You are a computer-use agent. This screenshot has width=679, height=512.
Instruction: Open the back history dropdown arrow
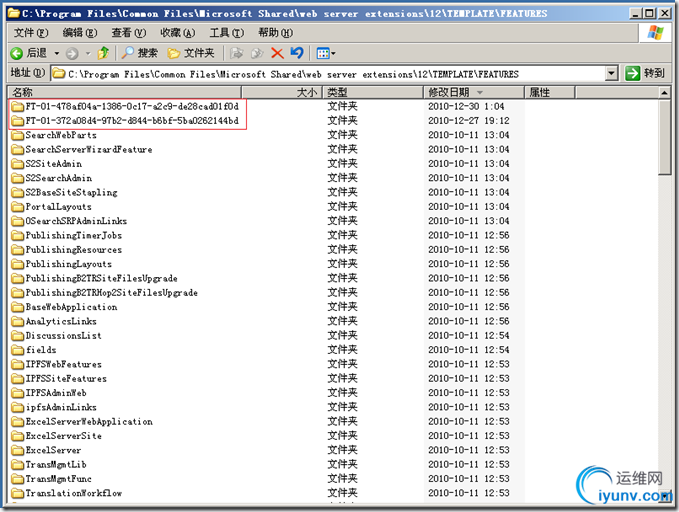pos(57,53)
